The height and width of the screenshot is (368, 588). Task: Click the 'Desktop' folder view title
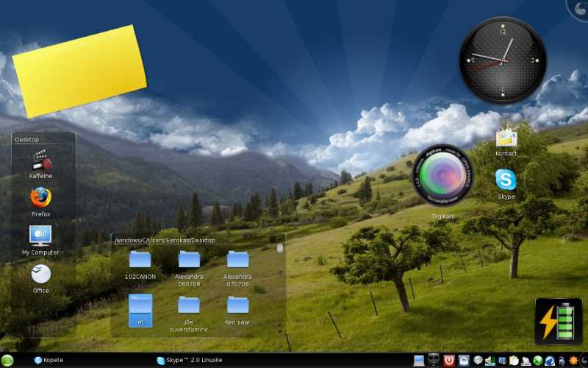[x=27, y=139]
